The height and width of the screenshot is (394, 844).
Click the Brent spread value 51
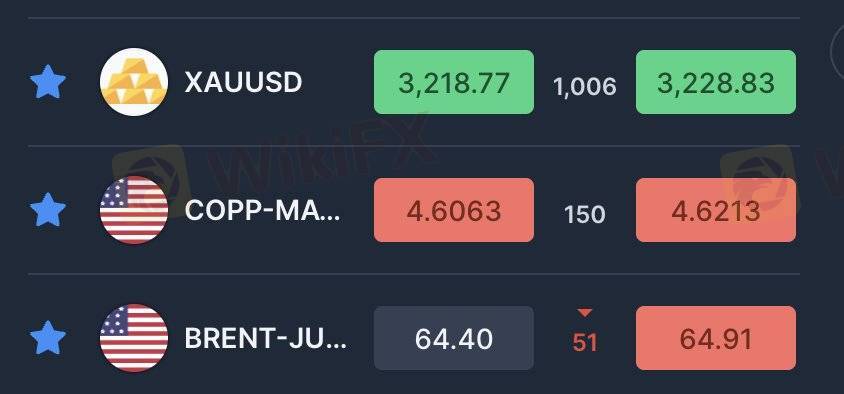tap(585, 342)
